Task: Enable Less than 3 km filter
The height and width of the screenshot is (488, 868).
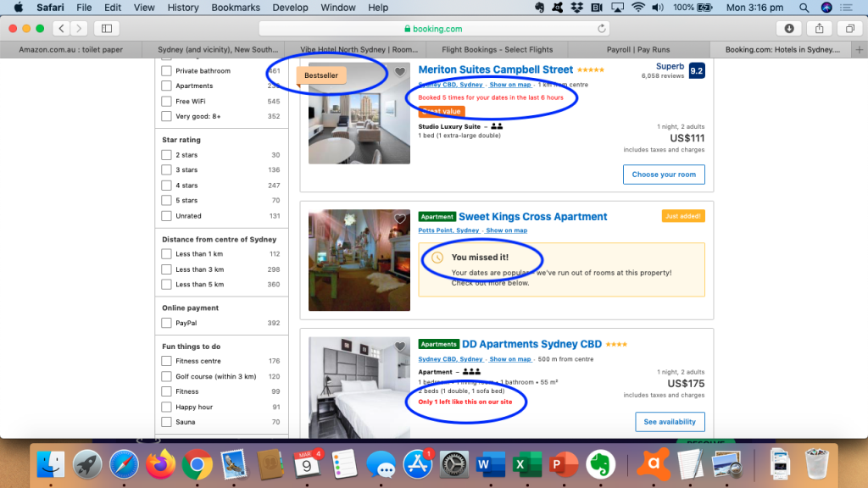Action: [166, 269]
